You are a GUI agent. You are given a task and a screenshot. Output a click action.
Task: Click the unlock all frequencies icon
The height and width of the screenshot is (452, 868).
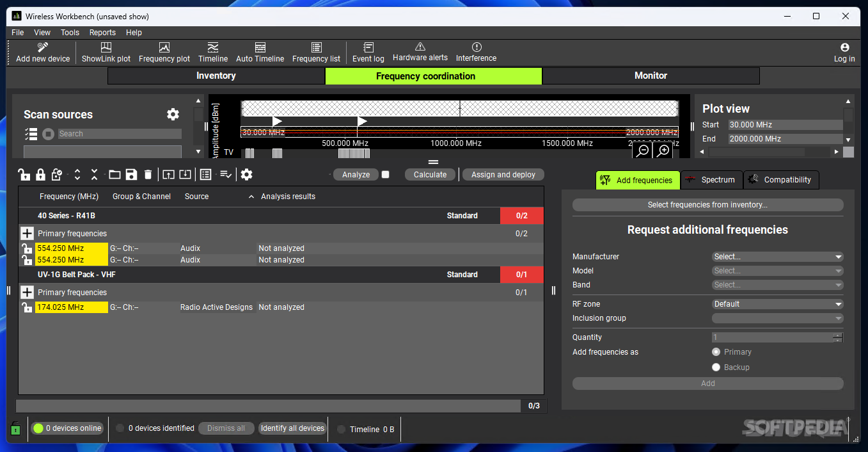24,174
